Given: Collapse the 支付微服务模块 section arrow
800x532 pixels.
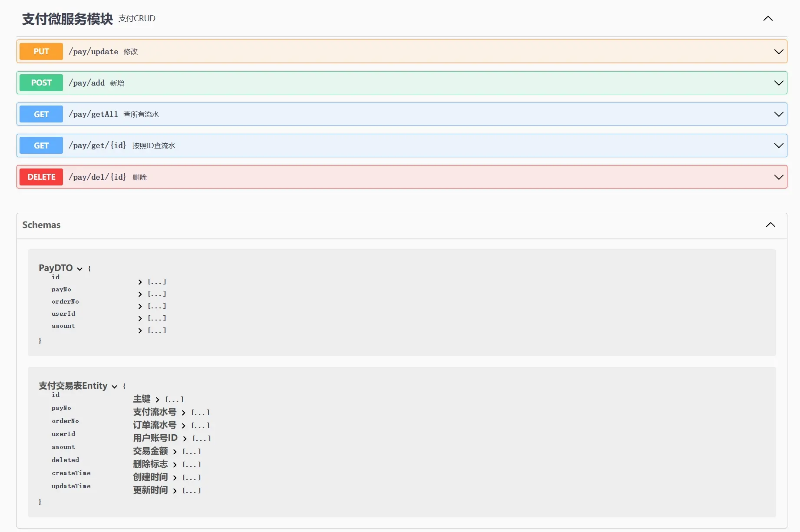Looking at the screenshot, I should pyautogui.click(x=768, y=18).
